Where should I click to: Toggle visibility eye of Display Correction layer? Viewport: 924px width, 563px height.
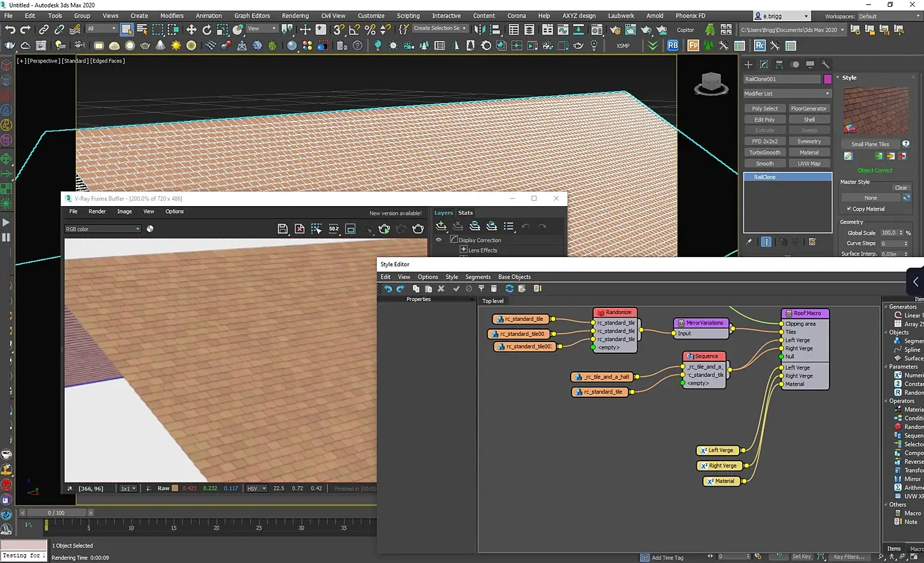[438, 240]
